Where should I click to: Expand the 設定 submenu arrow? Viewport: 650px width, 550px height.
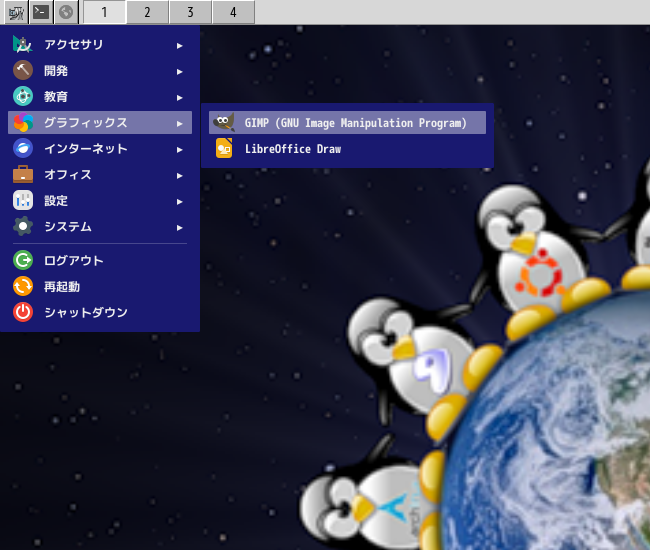coord(179,201)
